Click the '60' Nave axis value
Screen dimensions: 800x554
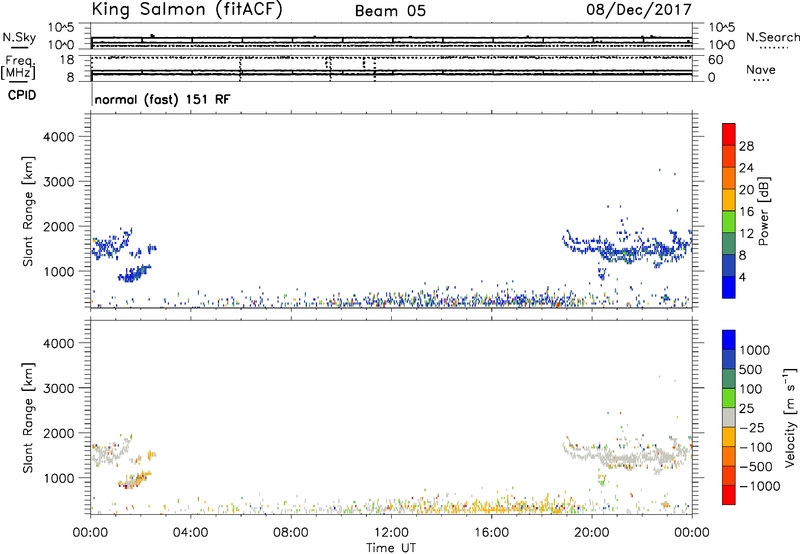pyautogui.click(x=715, y=60)
